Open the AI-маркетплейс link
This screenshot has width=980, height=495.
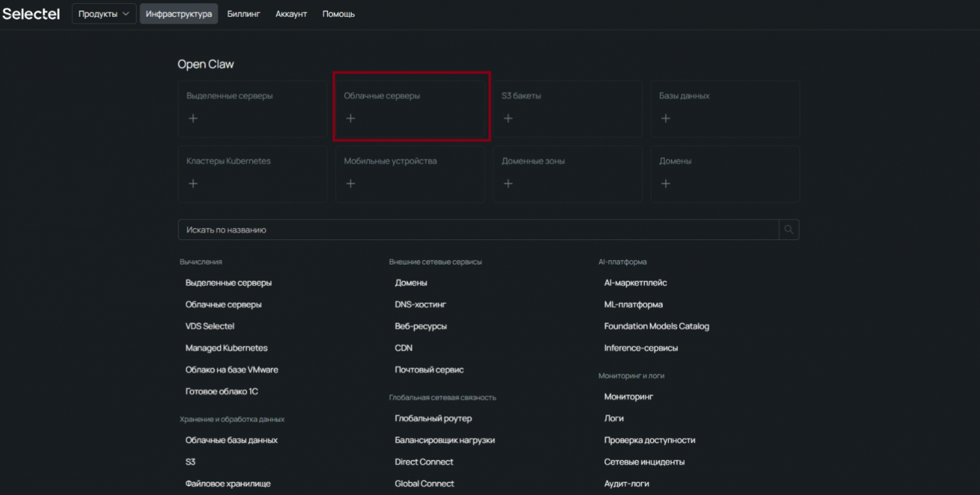point(635,283)
